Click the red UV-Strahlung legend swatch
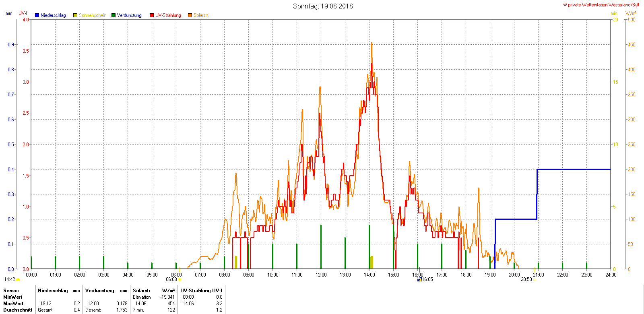This screenshot has width=644, height=314. 152,15
